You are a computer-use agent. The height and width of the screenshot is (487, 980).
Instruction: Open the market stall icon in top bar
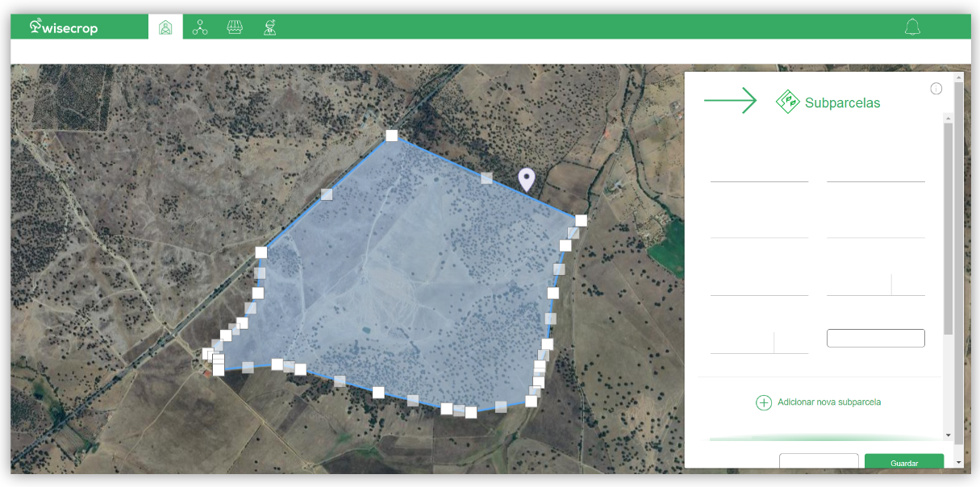235,27
